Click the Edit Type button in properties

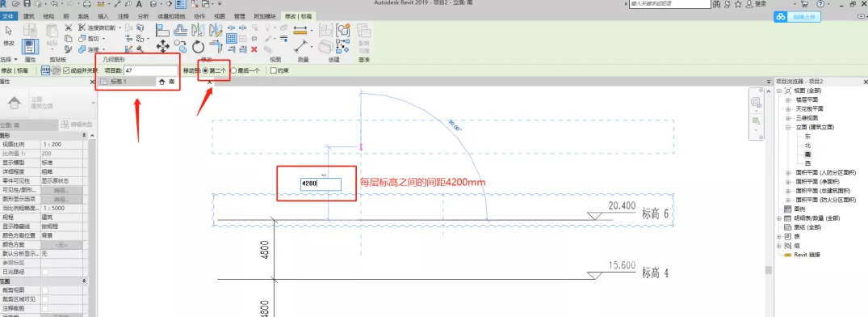(x=77, y=125)
